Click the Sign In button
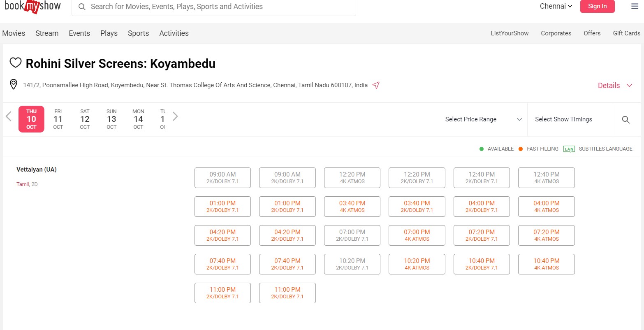This screenshot has width=644, height=330. pos(597,6)
